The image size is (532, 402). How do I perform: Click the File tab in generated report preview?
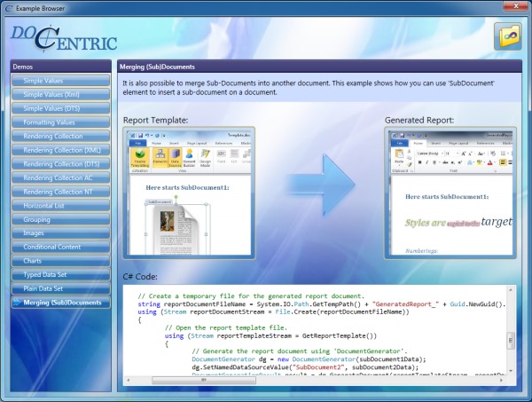[x=400, y=143]
